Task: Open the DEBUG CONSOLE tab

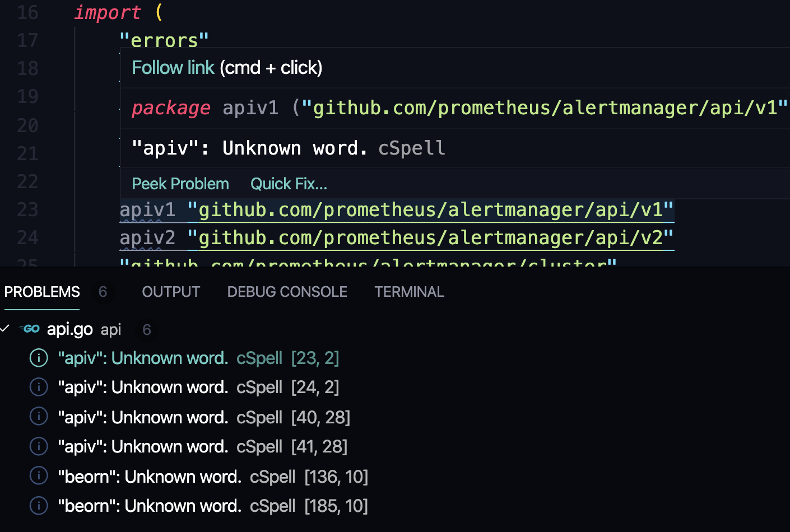Action: tap(287, 291)
